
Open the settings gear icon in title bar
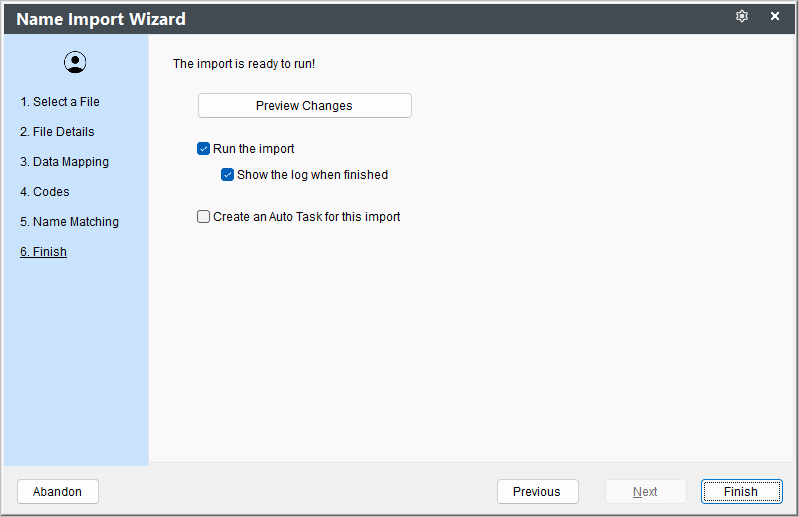[741, 16]
